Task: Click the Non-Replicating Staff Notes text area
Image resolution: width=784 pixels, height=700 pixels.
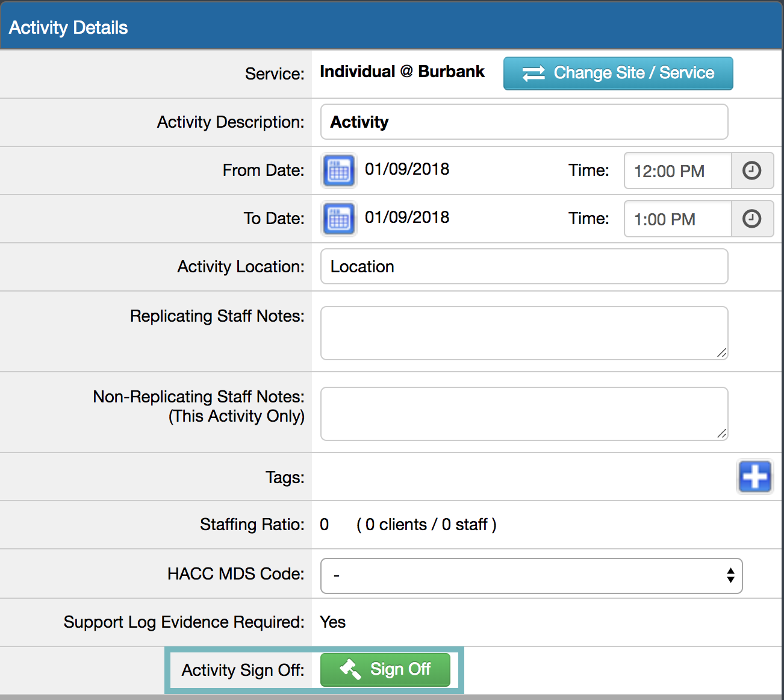Action: (524, 413)
